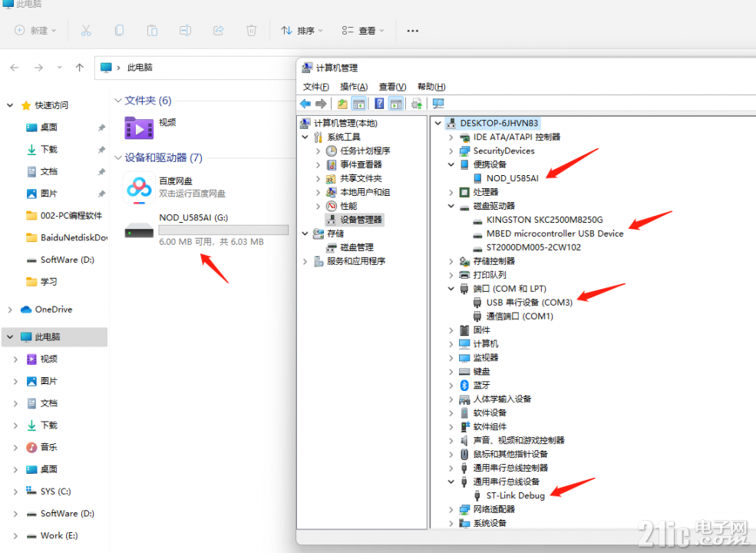Click the Share icon in Explorer toolbar
The image size is (756, 553).
click(x=219, y=31)
